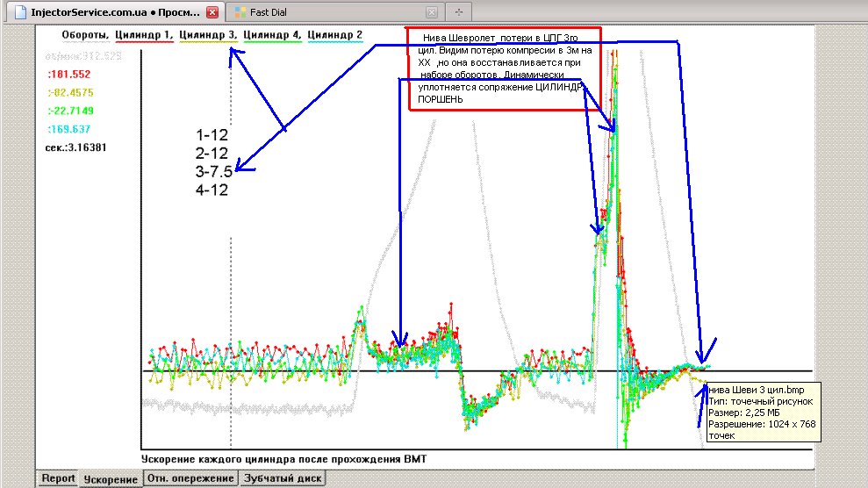Close the InjectorService.com.ua tab
The width and height of the screenshot is (868, 488).
pyautogui.click(x=212, y=12)
